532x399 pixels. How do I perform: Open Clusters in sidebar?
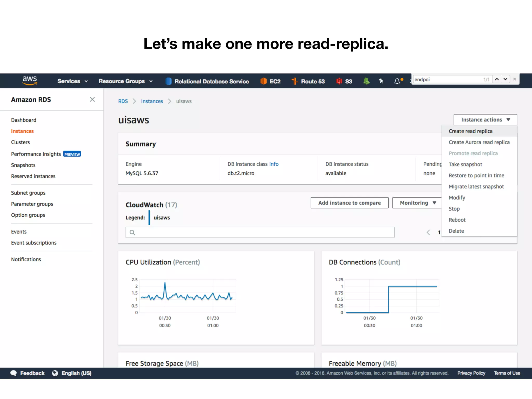(x=20, y=142)
